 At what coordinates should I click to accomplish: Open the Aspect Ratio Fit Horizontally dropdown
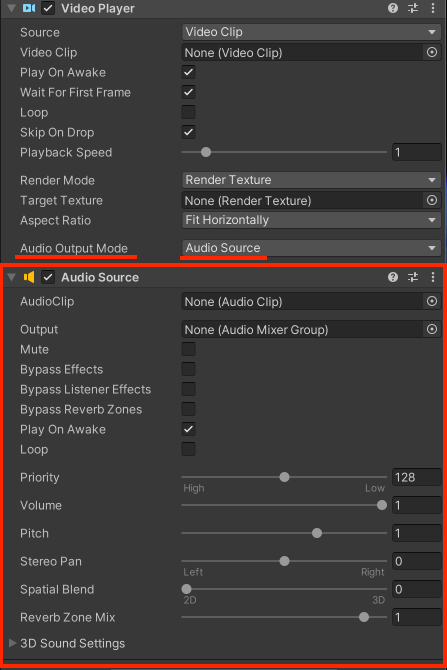click(x=312, y=220)
